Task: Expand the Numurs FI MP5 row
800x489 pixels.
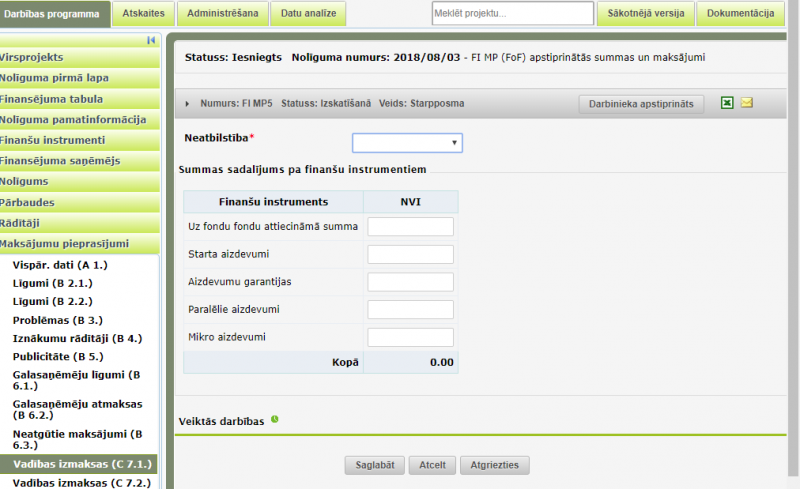Action: pos(188,104)
